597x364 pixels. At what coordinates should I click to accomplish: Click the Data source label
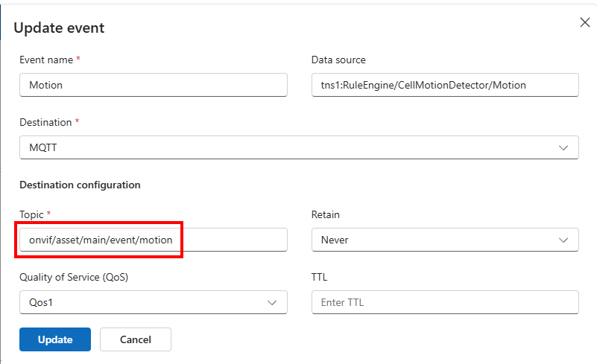point(338,60)
